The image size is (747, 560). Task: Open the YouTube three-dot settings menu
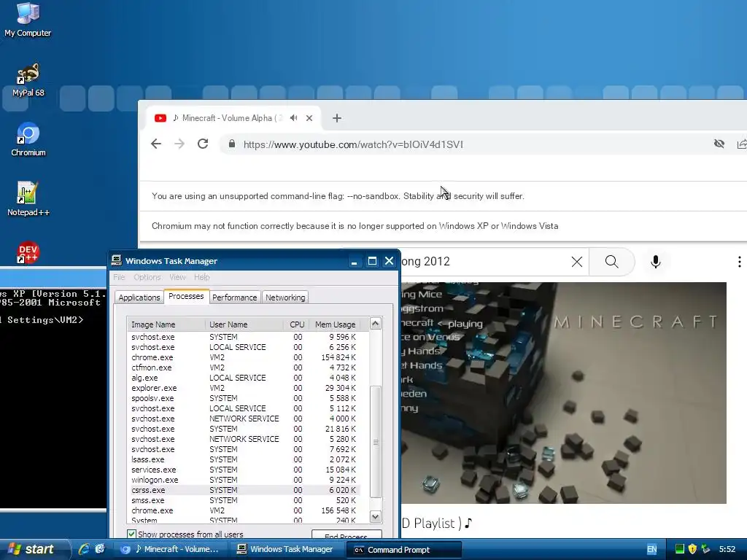click(x=739, y=262)
